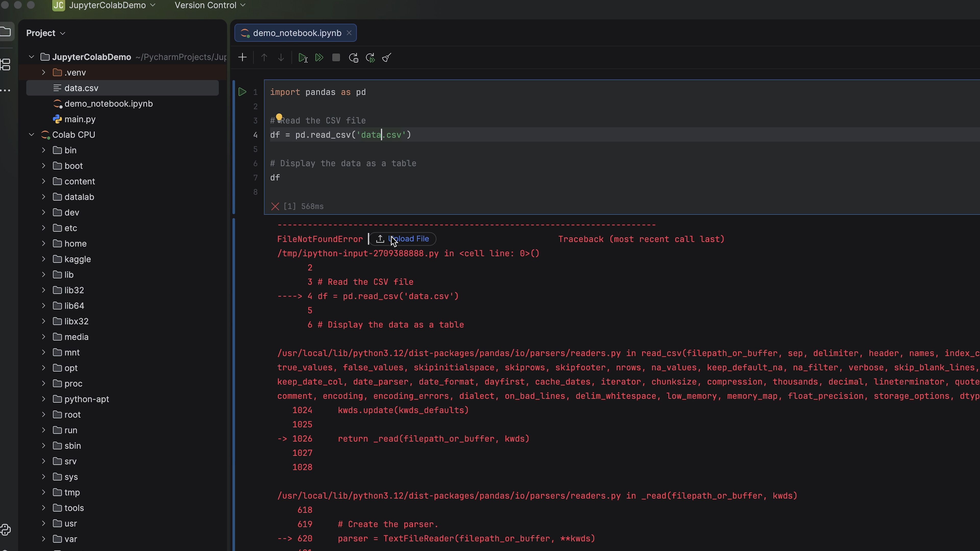Select the home folder row

click(122, 243)
